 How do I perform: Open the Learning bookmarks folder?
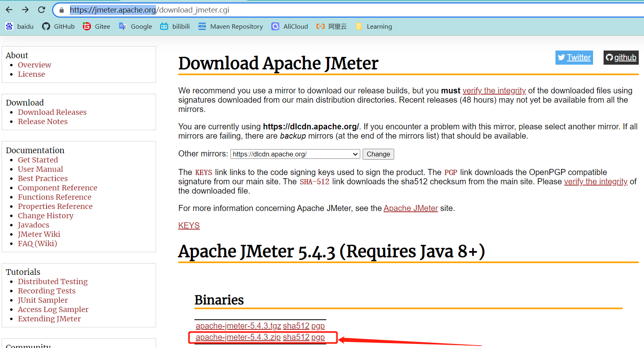pos(374,26)
